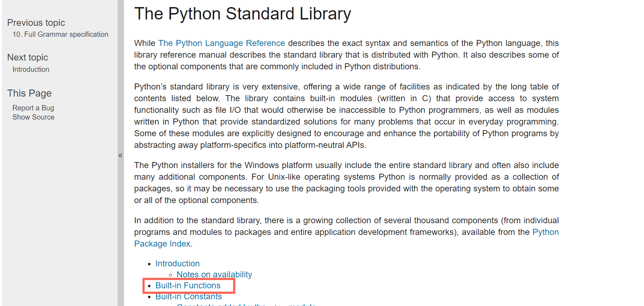Open the Notes on availability entry

(x=214, y=275)
